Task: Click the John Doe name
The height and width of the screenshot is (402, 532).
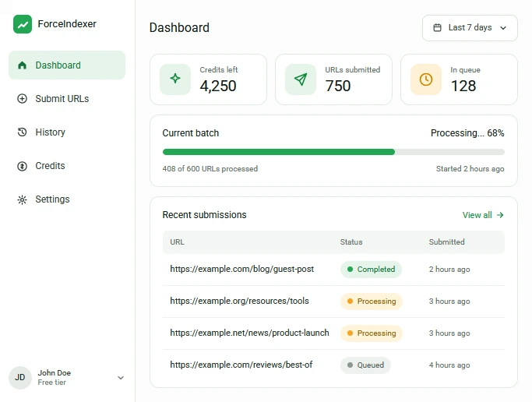Action: pos(55,373)
